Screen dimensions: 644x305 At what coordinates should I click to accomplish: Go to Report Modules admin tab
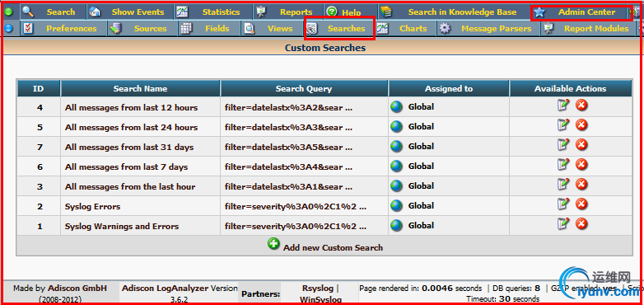coord(596,29)
